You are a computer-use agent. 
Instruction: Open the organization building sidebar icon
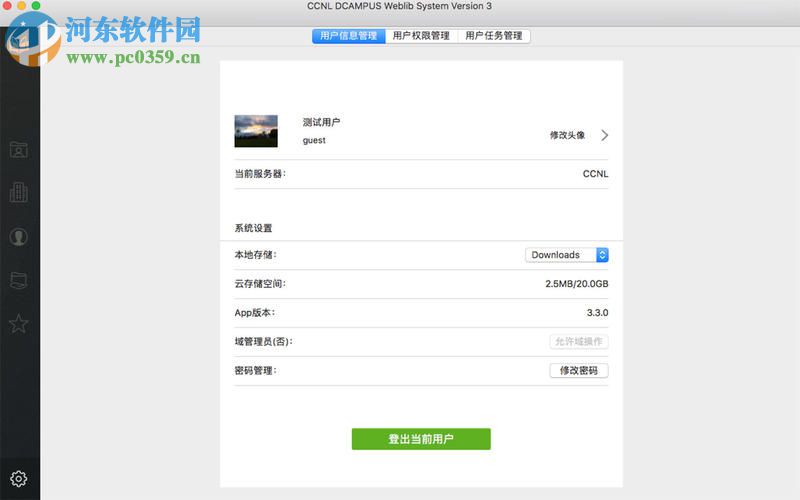(19, 192)
